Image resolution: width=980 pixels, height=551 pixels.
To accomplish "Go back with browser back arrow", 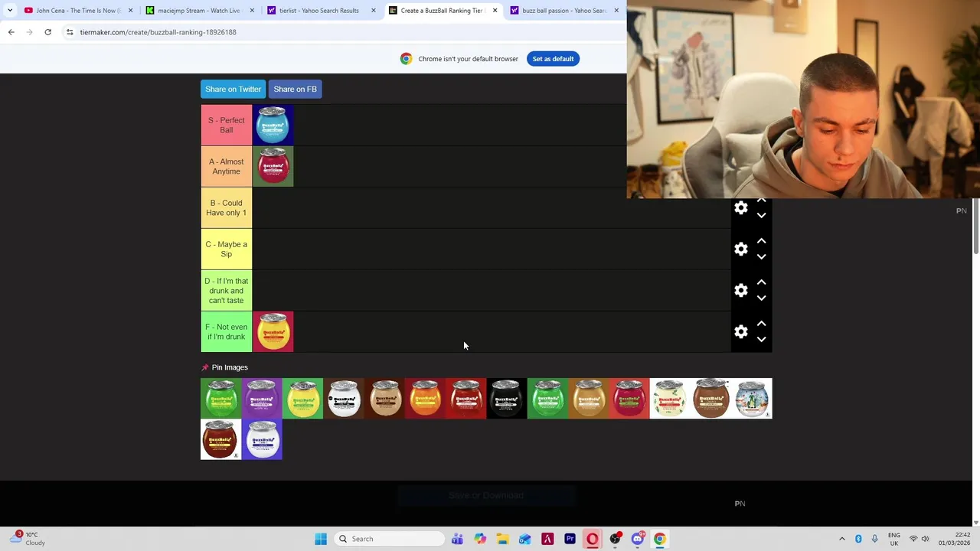I will point(11,32).
